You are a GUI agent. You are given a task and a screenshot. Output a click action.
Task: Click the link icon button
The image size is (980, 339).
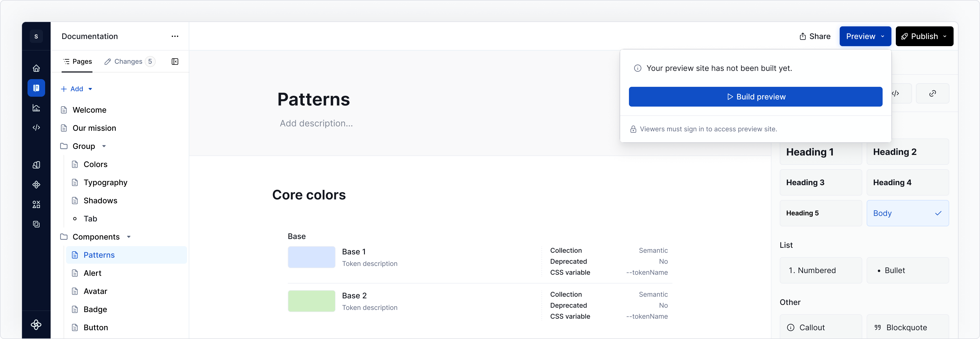pos(932,93)
